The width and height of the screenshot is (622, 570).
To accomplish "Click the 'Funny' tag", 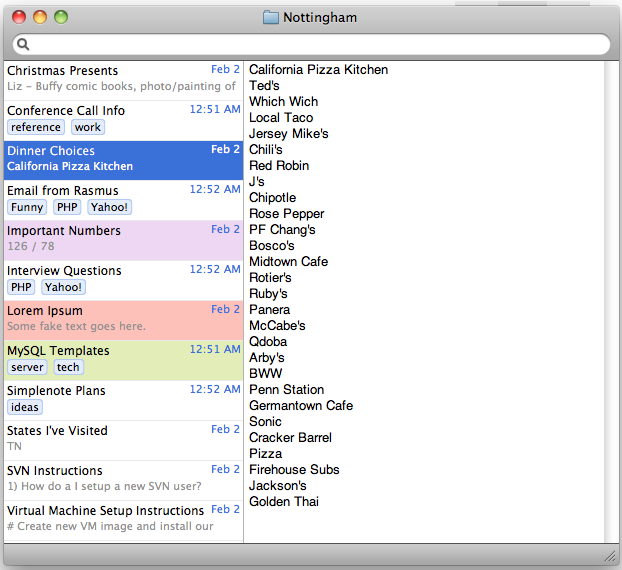I will [27, 207].
